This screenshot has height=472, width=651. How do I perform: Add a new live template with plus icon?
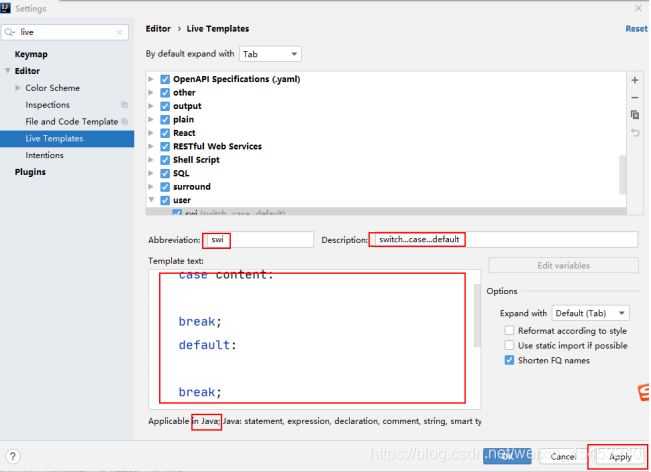coord(635,80)
